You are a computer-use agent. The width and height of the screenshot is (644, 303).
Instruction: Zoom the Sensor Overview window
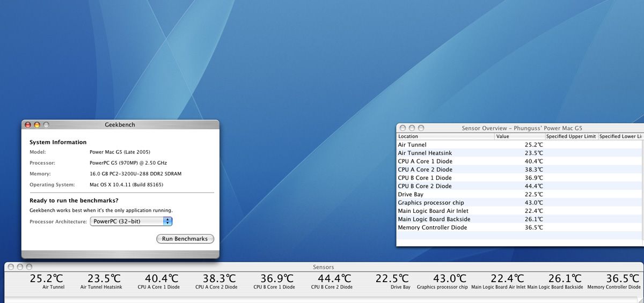421,128
